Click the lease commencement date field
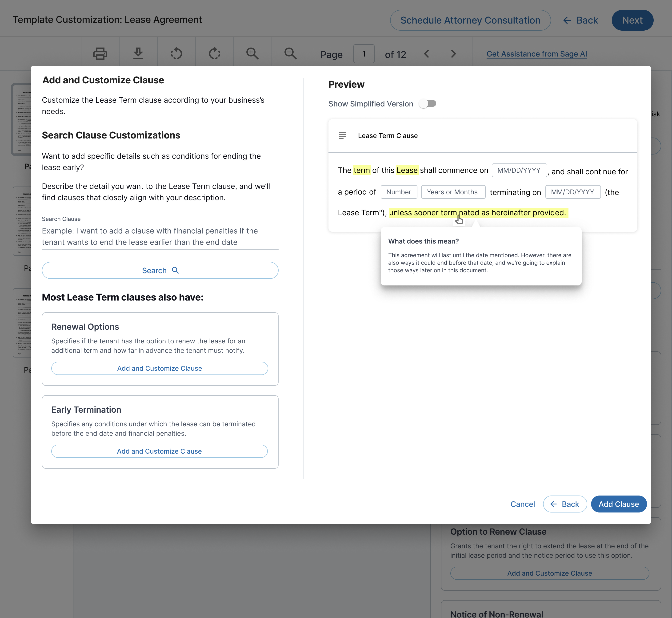The image size is (672, 618). point(519,170)
